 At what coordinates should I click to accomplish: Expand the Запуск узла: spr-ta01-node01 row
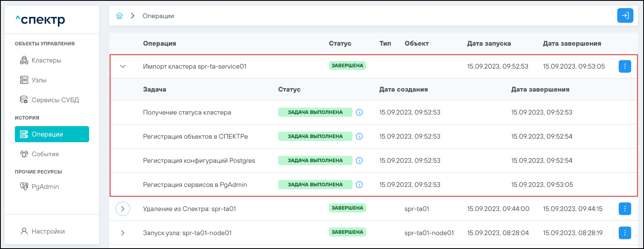[x=123, y=233]
